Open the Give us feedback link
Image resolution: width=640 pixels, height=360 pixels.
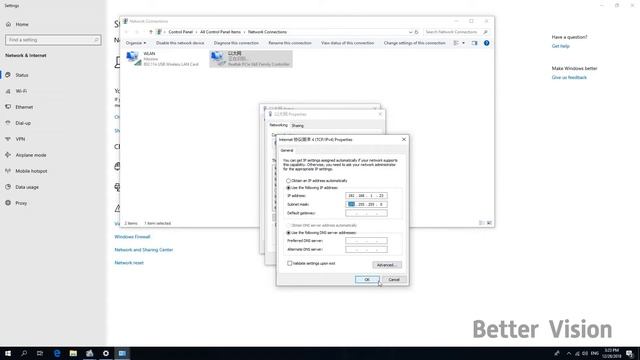pos(569,78)
